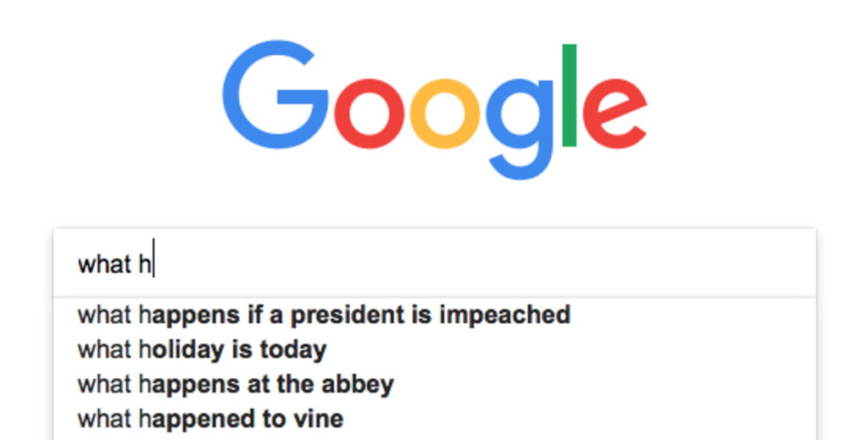Choose the "what holiday is today" suggestion
Screen dimensions: 868x440
pyautogui.click(x=435, y=350)
